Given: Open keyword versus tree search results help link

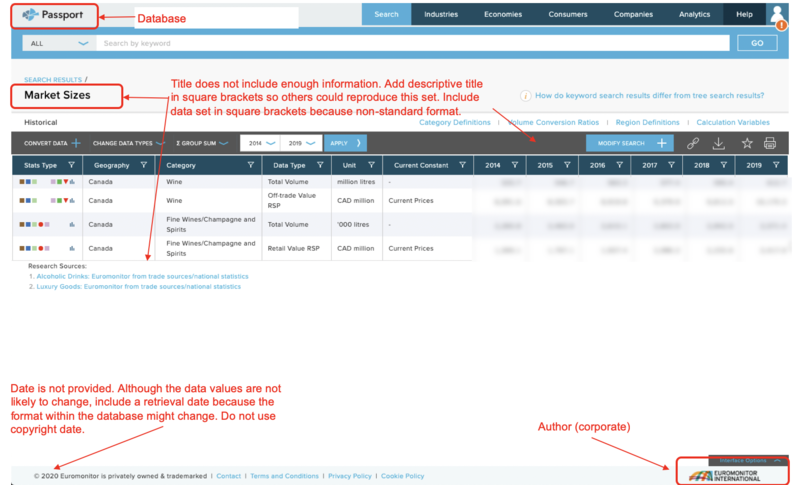Looking at the screenshot, I should [x=649, y=95].
